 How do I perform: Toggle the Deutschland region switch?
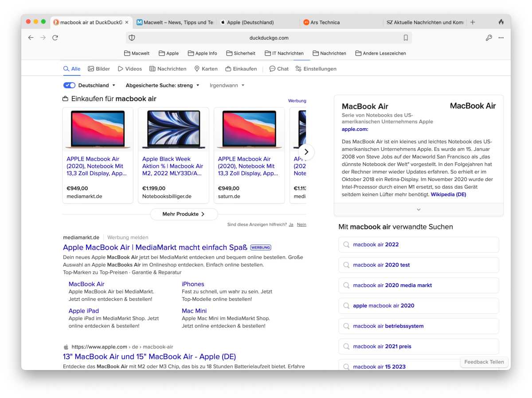point(69,85)
